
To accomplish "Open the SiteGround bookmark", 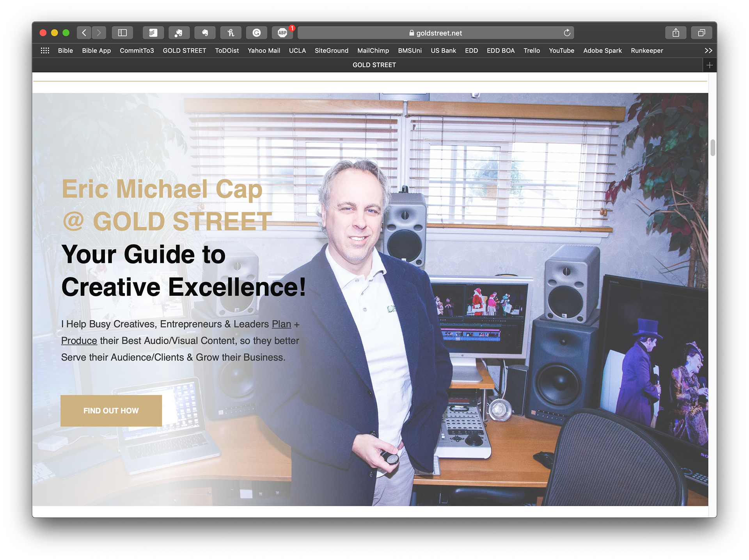I will pos(332,50).
